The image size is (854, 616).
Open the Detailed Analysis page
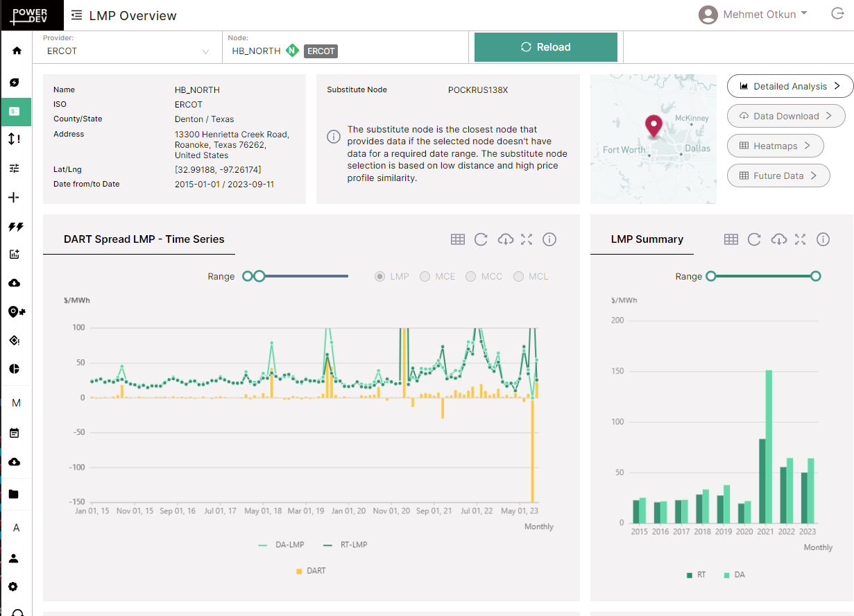point(790,86)
